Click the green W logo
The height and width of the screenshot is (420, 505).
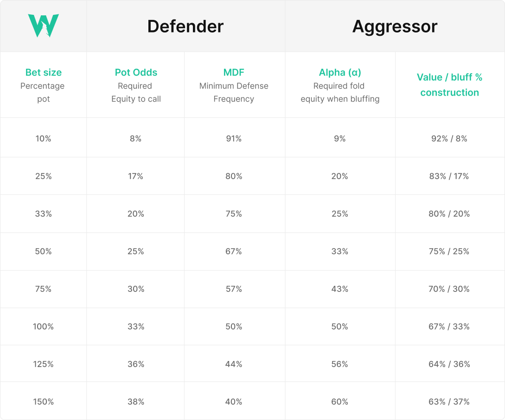43,26
